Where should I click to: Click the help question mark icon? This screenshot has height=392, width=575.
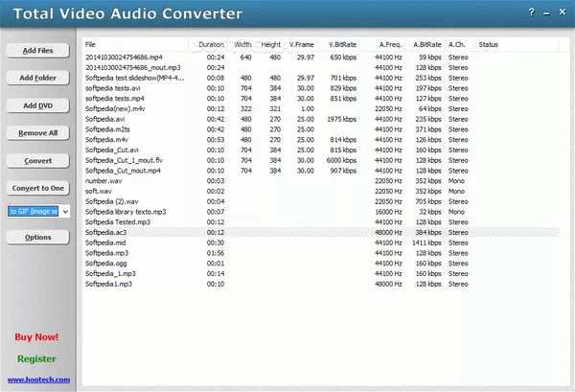click(x=532, y=12)
